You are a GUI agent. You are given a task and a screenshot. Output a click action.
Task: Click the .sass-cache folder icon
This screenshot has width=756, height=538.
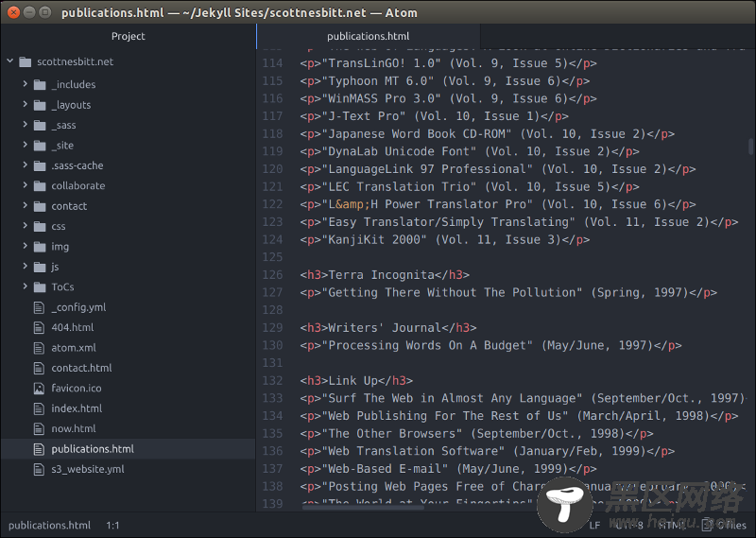coord(40,166)
